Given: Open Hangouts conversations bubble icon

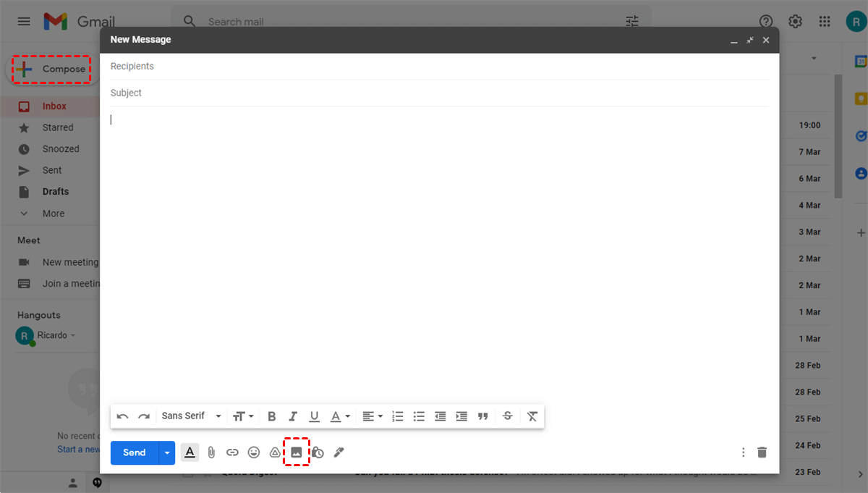Looking at the screenshot, I should (98, 483).
